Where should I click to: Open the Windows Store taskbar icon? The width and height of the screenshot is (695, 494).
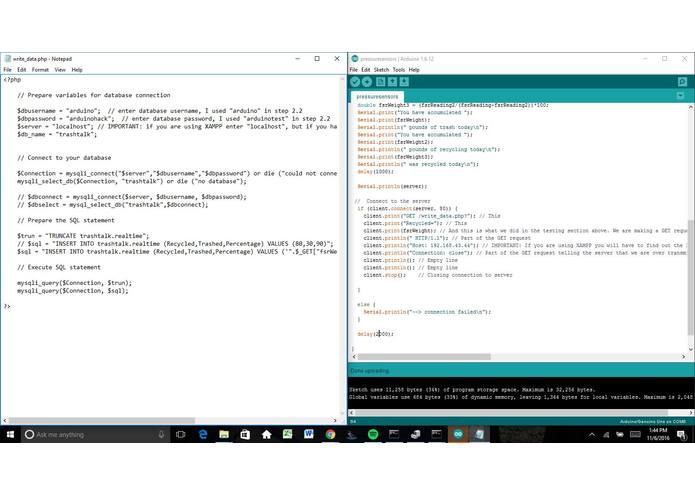tap(245, 435)
